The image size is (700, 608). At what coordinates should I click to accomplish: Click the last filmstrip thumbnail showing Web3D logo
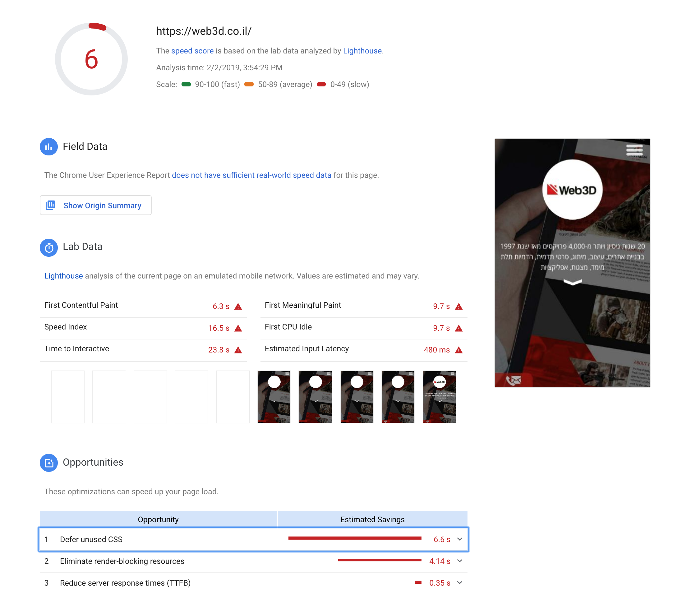click(x=439, y=397)
